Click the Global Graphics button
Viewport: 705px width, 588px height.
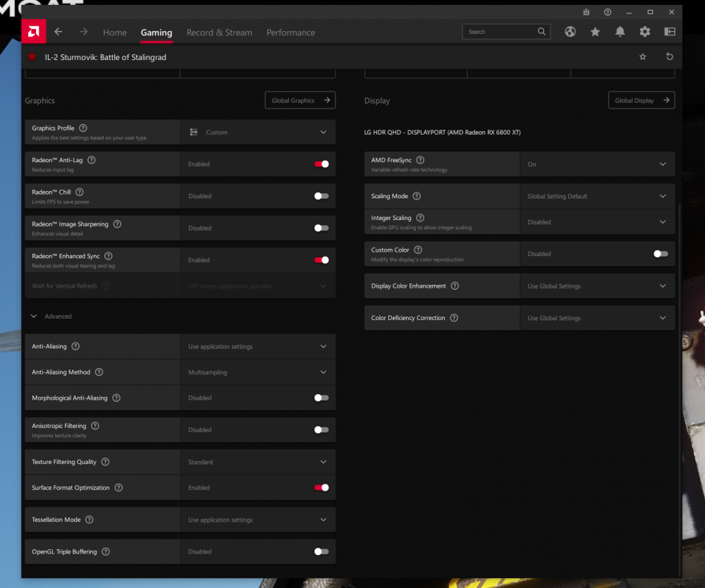300,101
